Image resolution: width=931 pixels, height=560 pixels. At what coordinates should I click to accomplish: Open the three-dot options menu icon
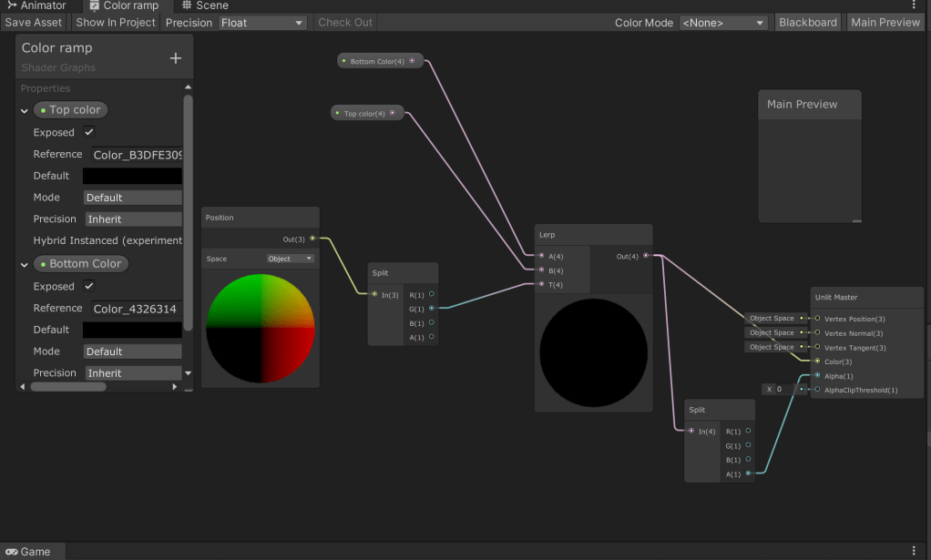pyautogui.click(x=914, y=5)
